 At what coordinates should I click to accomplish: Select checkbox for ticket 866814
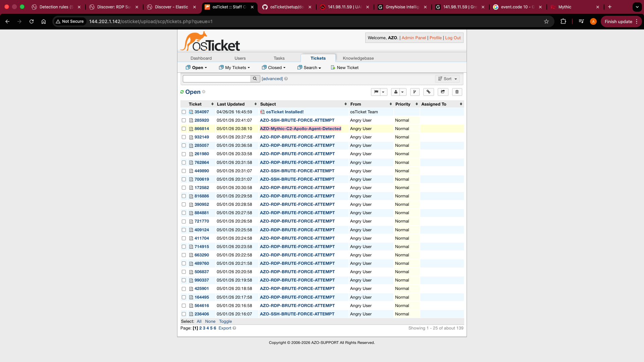click(x=184, y=129)
